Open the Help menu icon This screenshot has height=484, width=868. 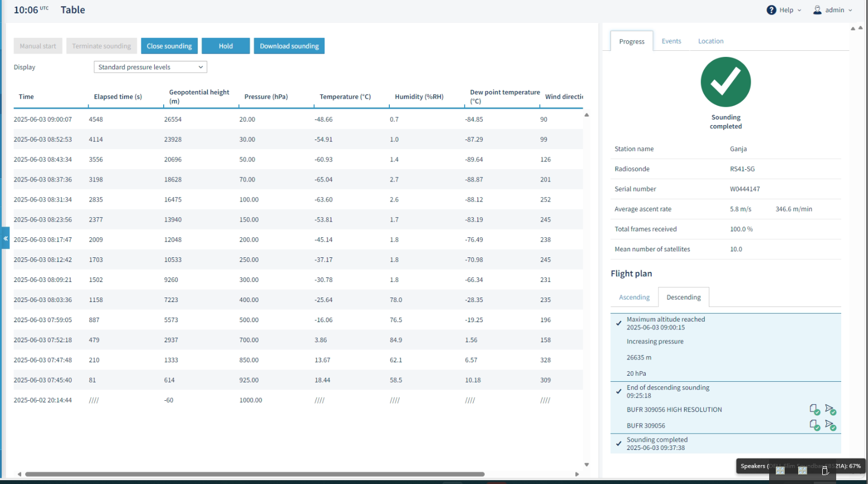point(771,10)
